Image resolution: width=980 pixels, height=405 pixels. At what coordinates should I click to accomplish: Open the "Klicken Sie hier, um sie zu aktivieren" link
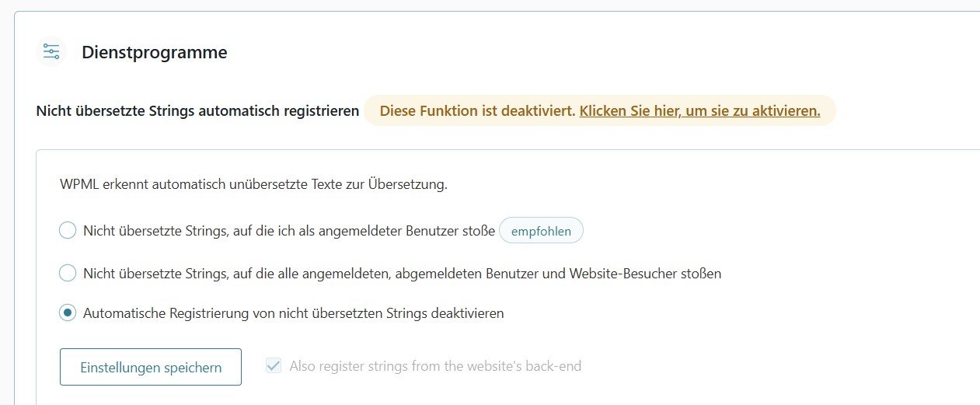699,111
